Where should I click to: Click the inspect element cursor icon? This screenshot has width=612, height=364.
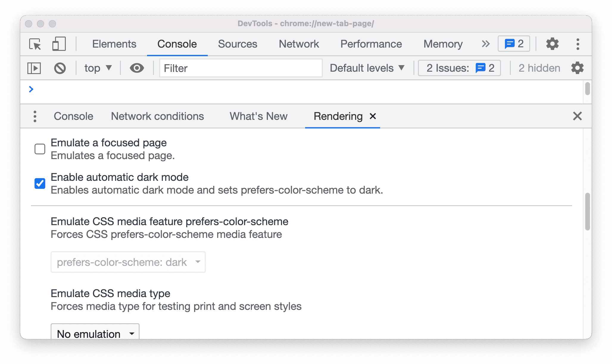[x=36, y=43]
